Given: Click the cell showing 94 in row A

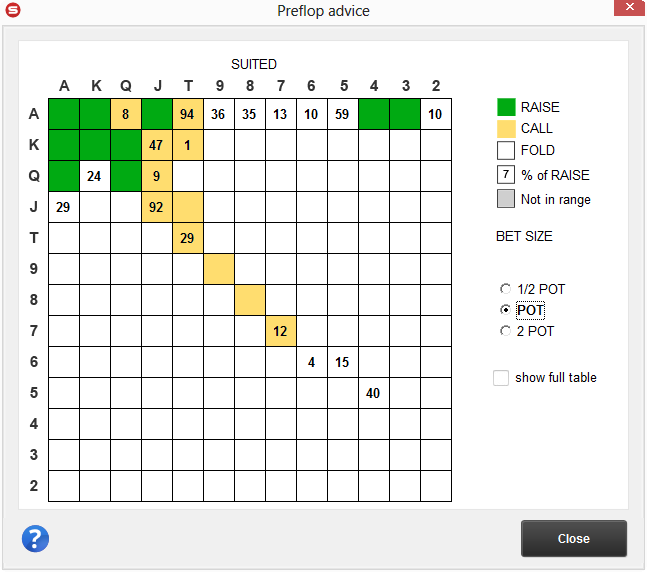Looking at the screenshot, I should tap(187, 114).
